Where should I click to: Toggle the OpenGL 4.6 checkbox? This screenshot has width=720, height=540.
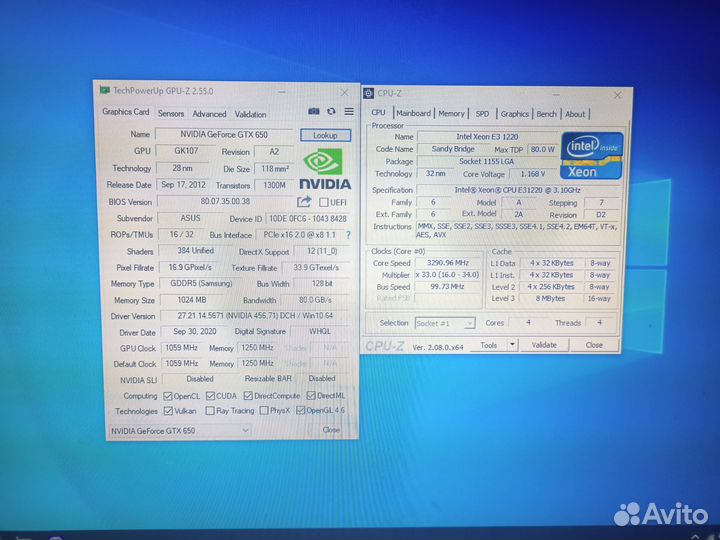(300, 410)
